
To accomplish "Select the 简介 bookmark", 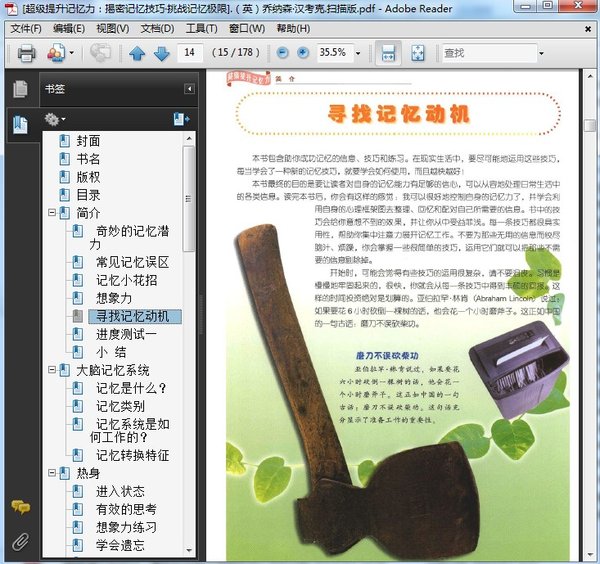I will coord(88,213).
